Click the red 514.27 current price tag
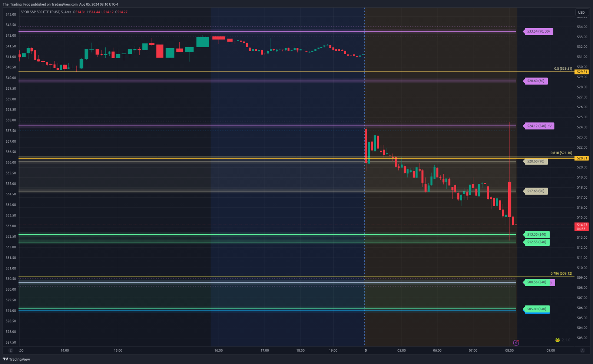Screen dimensions: 593x364 tap(582, 225)
